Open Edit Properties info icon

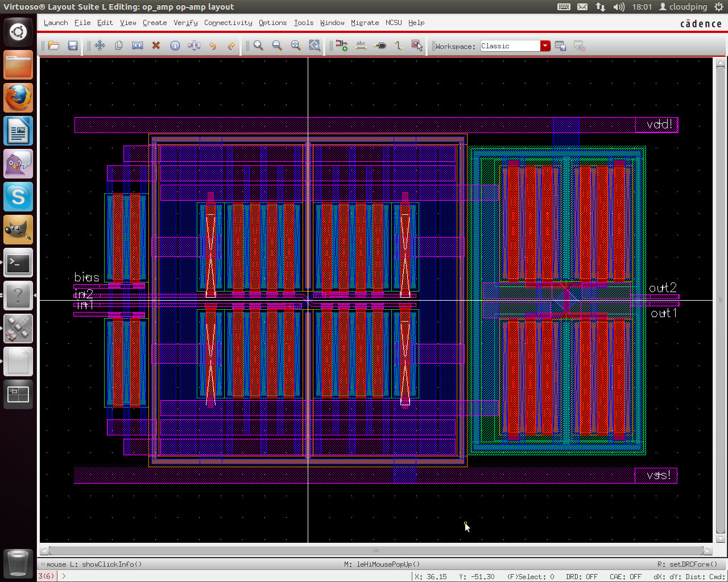pyautogui.click(x=175, y=45)
